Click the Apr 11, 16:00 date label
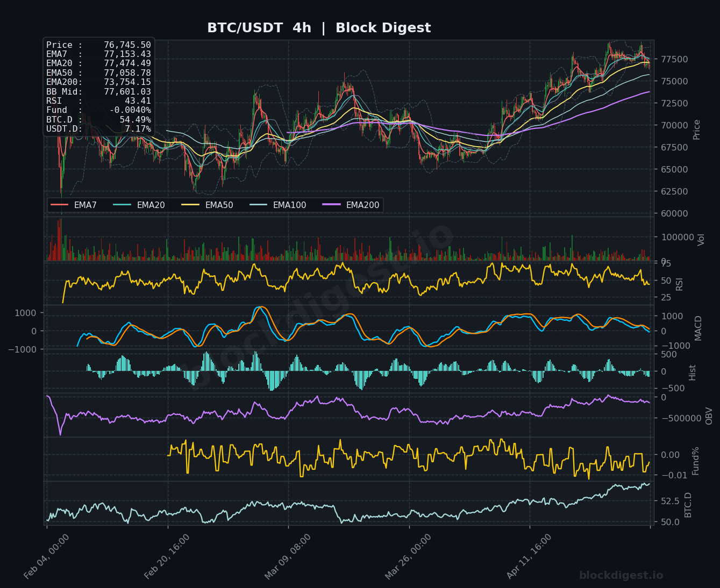This screenshot has width=720, height=588. click(529, 556)
